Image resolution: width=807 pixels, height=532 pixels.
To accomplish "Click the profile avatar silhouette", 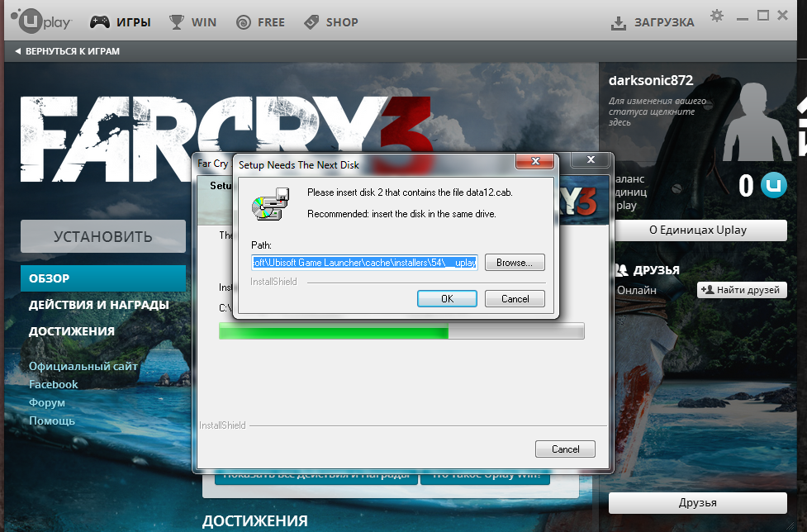I will 757,122.
